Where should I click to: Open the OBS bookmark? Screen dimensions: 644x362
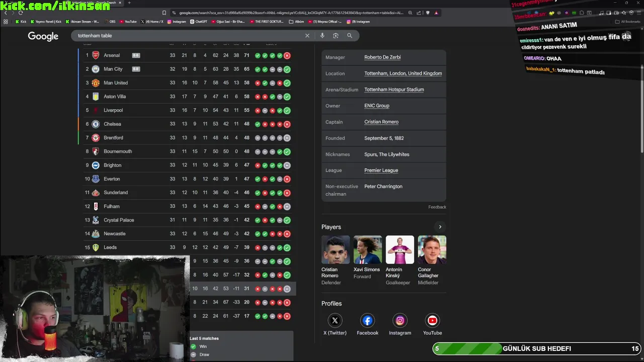pyautogui.click(x=109, y=22)
